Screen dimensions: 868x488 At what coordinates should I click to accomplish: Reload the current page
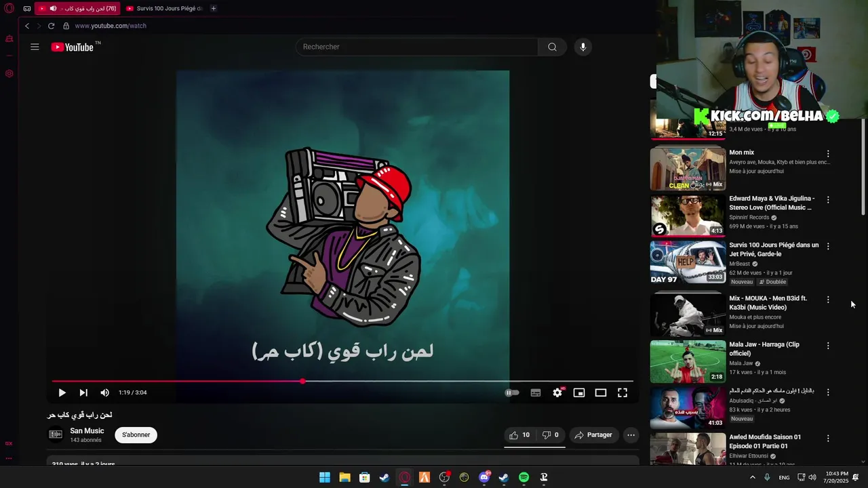tap(51, 26)
